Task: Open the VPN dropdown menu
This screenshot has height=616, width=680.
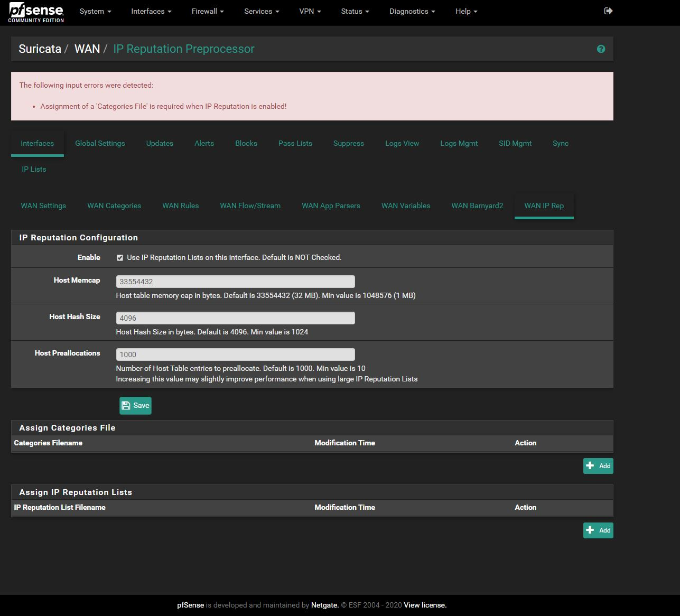Action: 310,11
